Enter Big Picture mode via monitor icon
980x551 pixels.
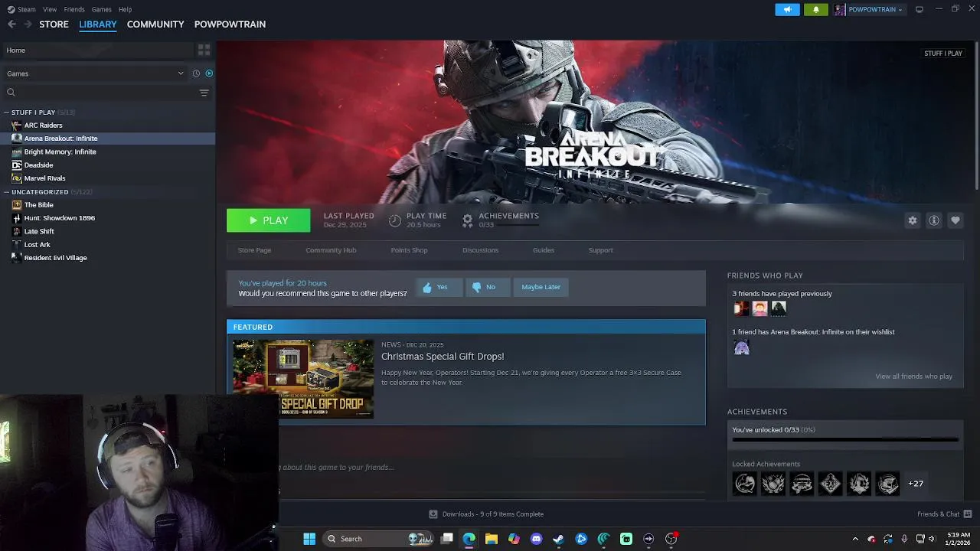click(919, 9)
